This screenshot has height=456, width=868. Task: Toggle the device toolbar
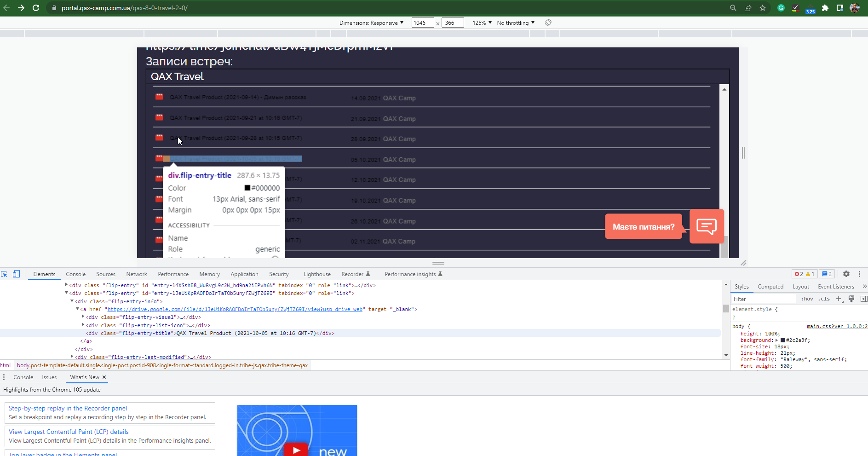(16, 274)
